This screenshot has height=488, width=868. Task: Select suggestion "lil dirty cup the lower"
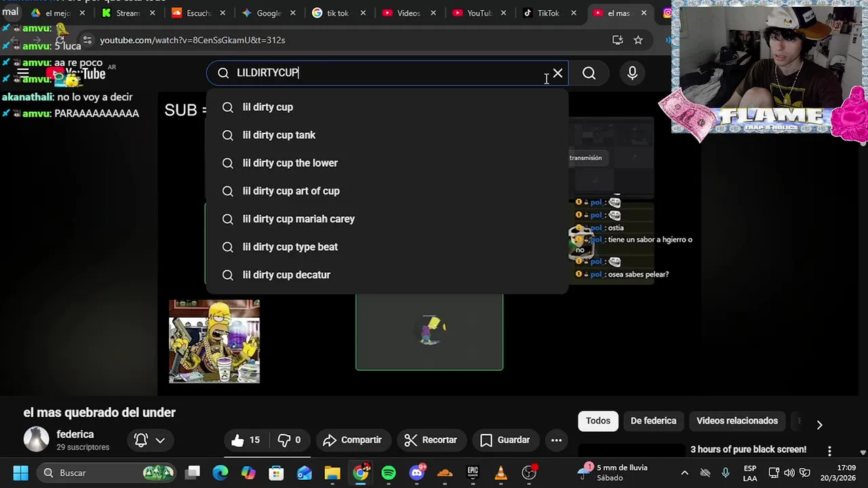click(x=387, y=163)
